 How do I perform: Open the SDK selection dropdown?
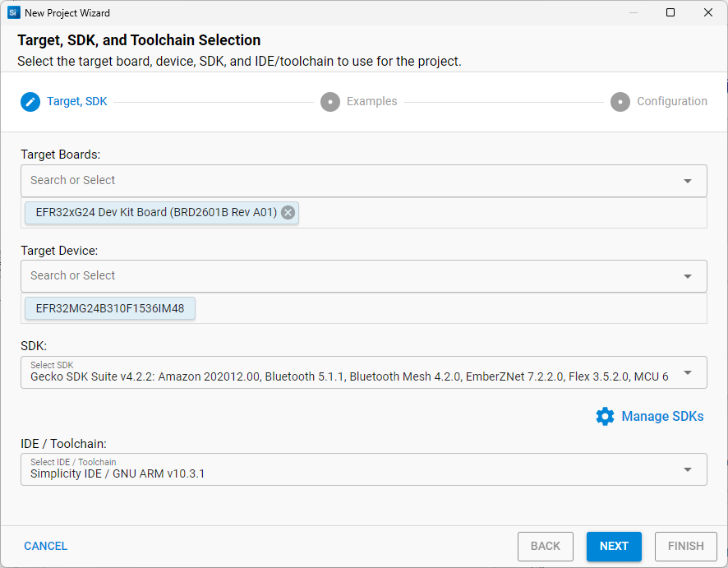[689, 373]
